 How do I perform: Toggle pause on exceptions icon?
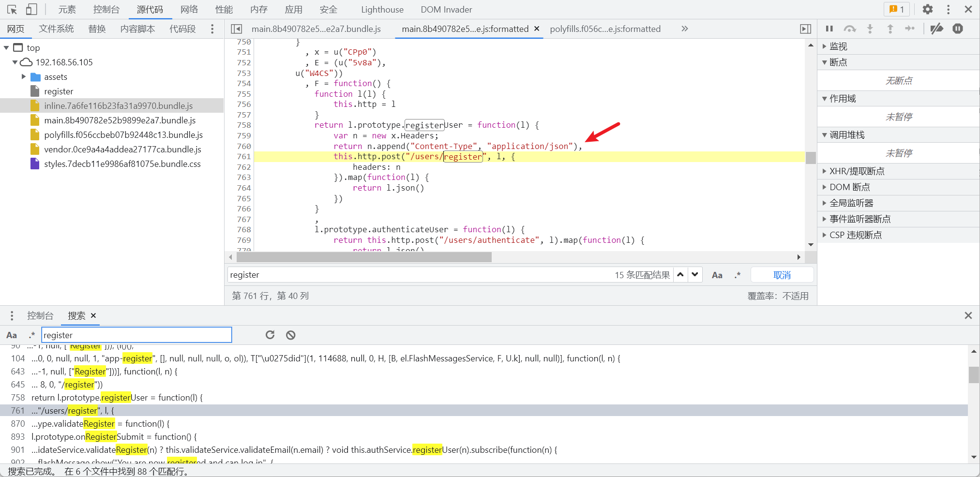[958, 29]
